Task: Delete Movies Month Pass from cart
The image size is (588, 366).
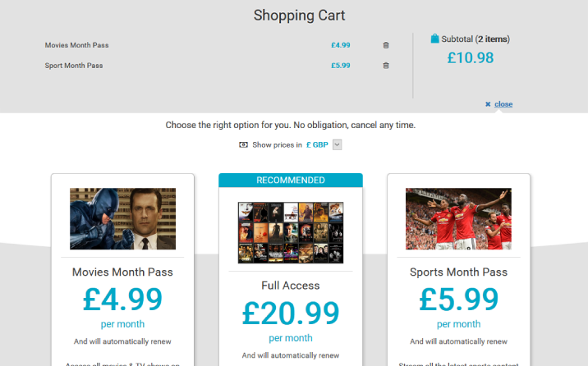Action: tap(386, 45)
